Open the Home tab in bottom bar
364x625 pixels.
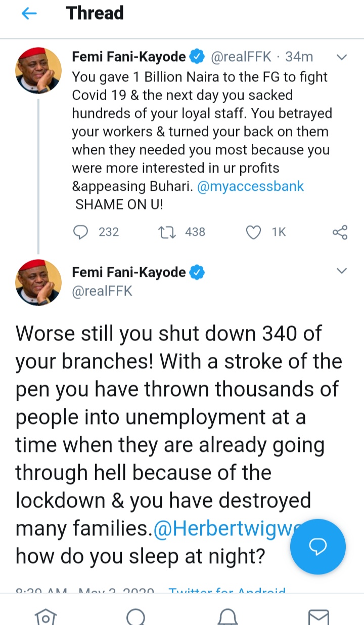pos(45,616)
